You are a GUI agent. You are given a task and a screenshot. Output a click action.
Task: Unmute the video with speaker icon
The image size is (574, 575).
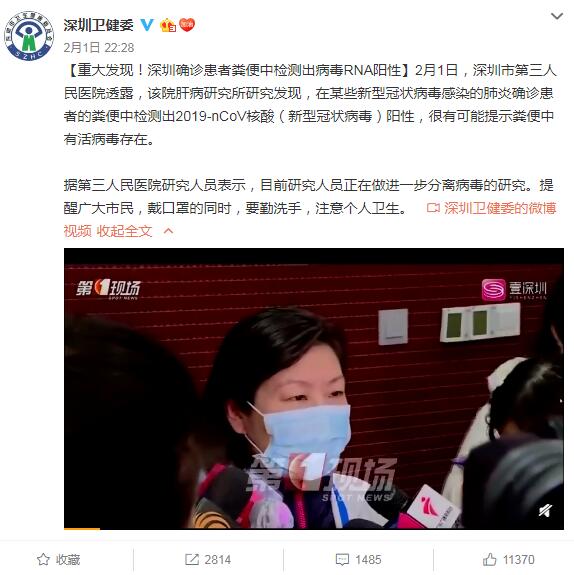(545, 510)
